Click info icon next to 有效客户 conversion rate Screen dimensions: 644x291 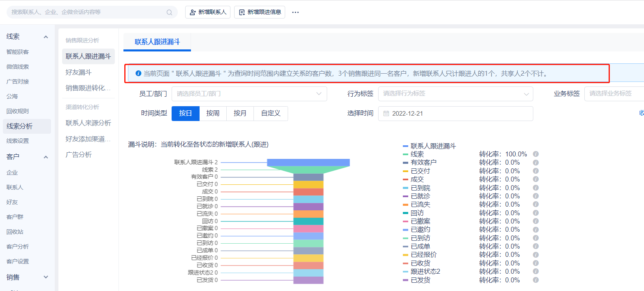click(x=536, y=163)
